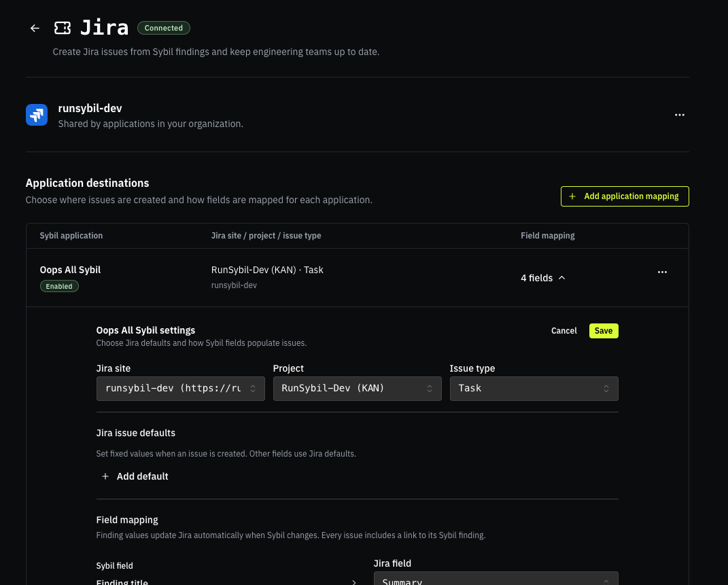Click the runsybil-dev subtext in the table row
The height and width of the screenshot is (585, 728).
[234, 285]
